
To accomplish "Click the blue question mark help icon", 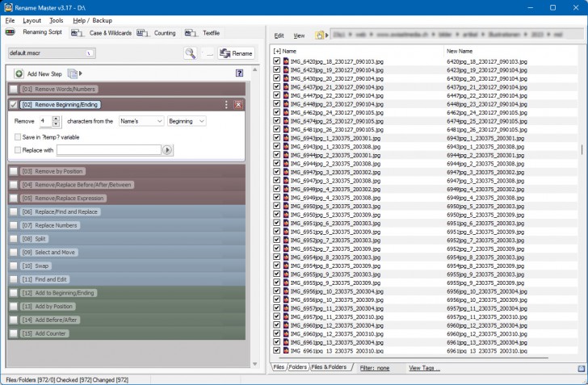I will [x=239, y=73].
